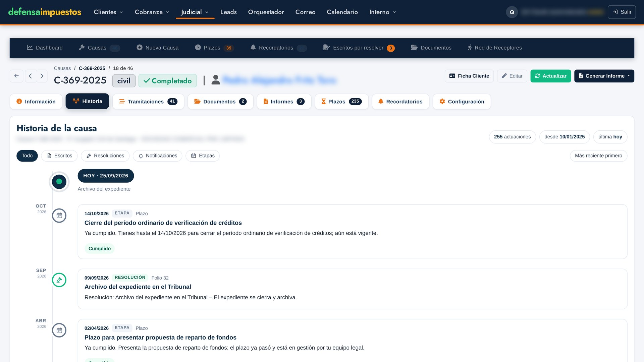Open Recordatorios in the dark toolbar

pos(278,48)
